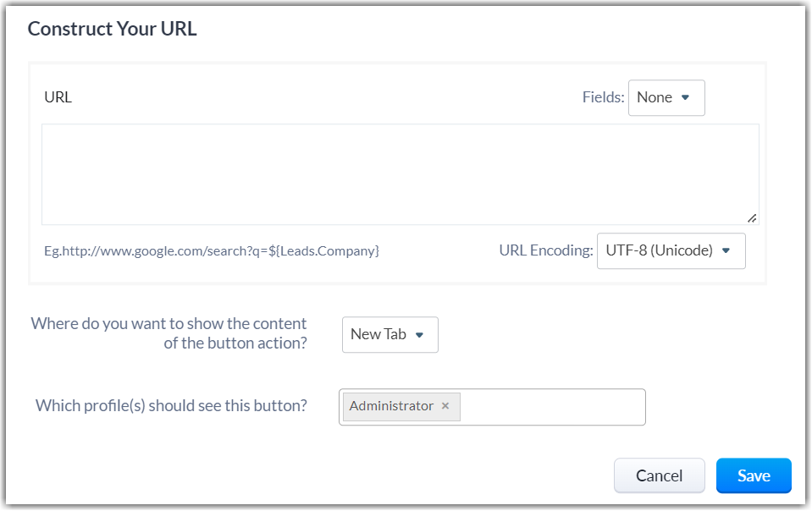Focus the profiles selection input box
Screen dimensions: 812x511
click(x=550, y=407)
